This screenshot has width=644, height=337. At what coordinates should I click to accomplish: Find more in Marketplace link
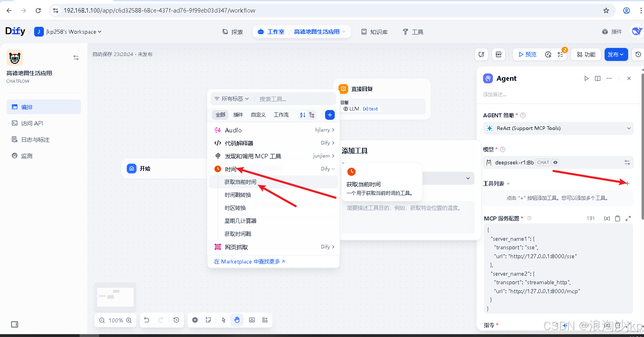[249, 261]
